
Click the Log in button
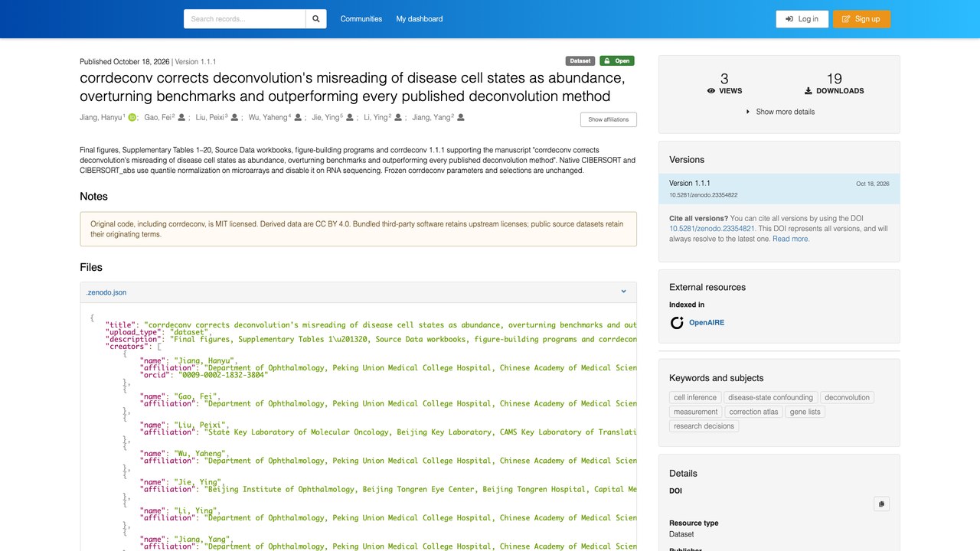pos(802,19)
